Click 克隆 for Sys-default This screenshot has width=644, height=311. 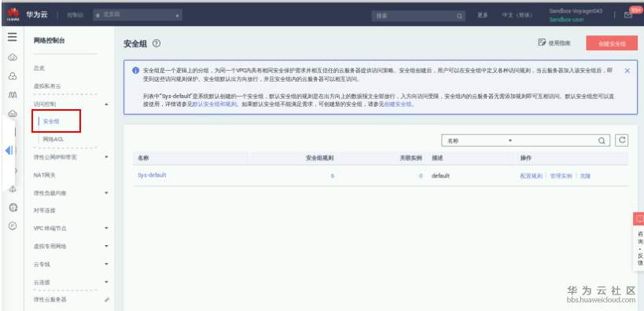click(585, 176)
